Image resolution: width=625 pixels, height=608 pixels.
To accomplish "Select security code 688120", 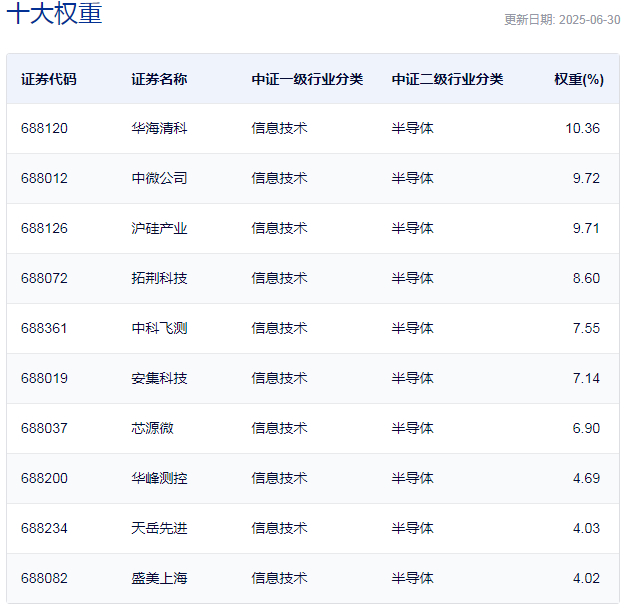I will (x=44, y=128).
